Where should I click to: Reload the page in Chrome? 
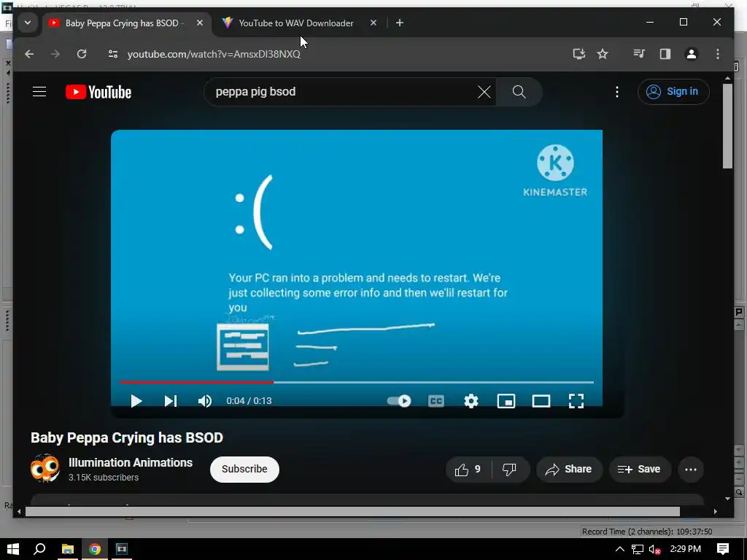82,54
